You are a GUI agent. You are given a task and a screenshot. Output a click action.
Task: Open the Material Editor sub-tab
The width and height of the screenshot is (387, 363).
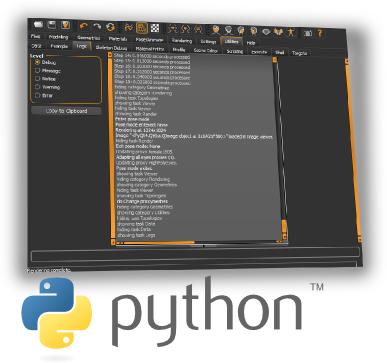coord(150,49)
